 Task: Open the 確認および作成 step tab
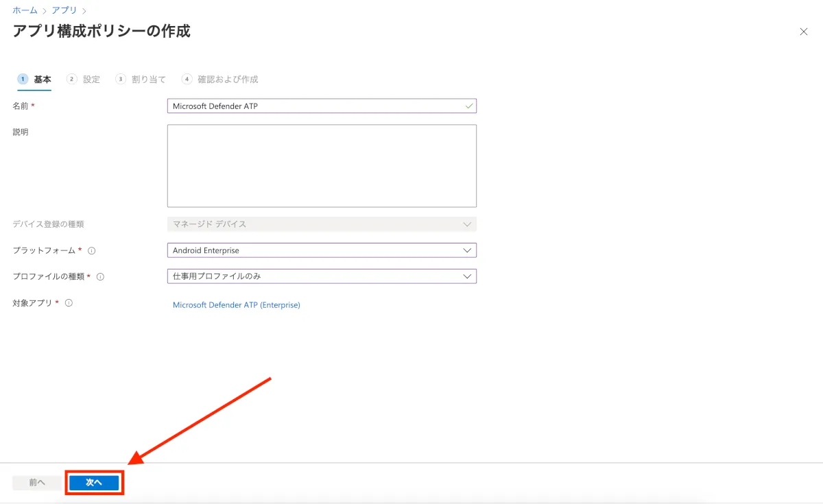(x=220, y=80)
